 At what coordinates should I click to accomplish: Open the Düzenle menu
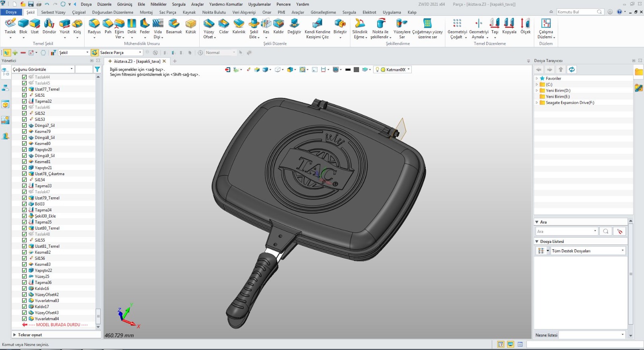pos(104,4)
